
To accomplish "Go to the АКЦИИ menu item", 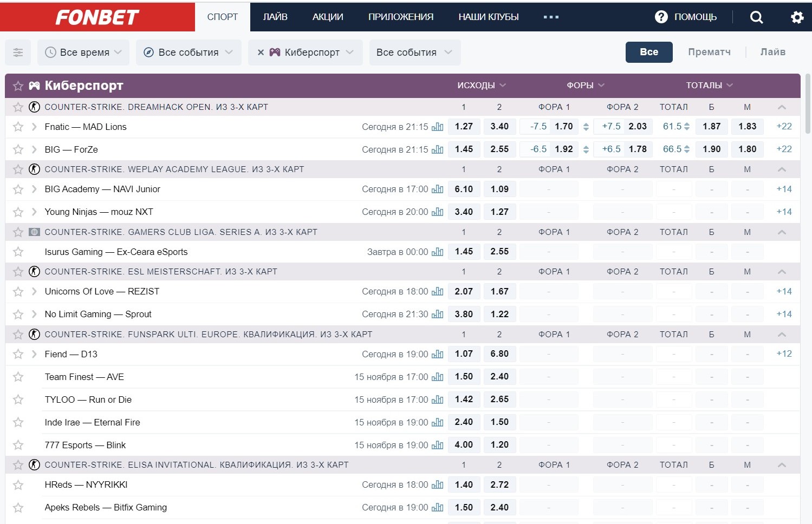I will [328, 17].
